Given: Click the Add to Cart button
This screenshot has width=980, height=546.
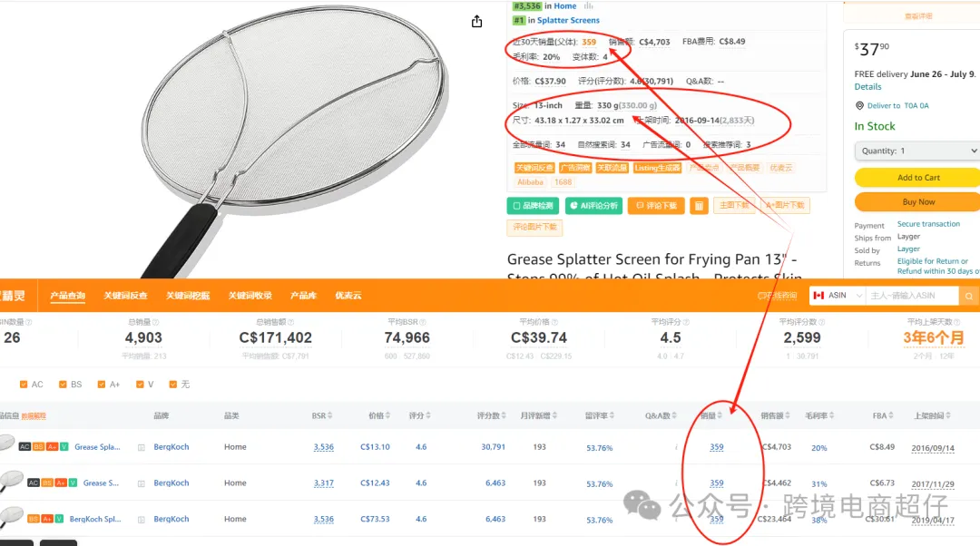Looking at the screenshot, I should 916,178.
